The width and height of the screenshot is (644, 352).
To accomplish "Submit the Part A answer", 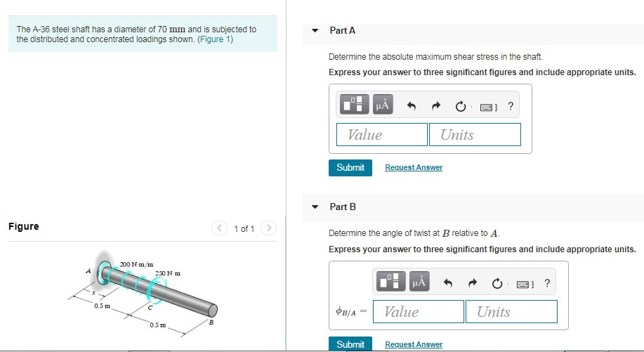I will tap(350, 168).
